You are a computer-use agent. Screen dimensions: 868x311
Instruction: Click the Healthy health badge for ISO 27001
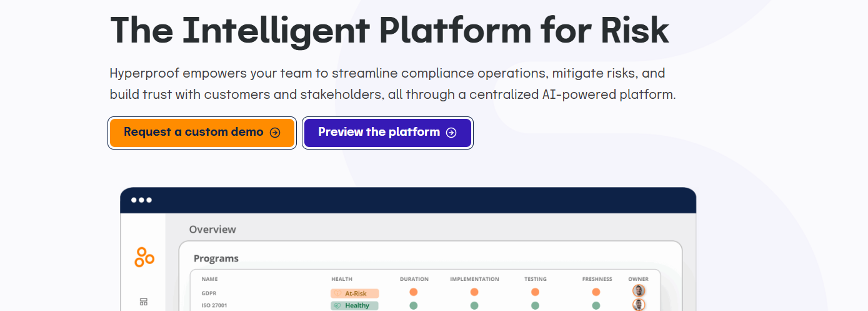click(354, 306)
